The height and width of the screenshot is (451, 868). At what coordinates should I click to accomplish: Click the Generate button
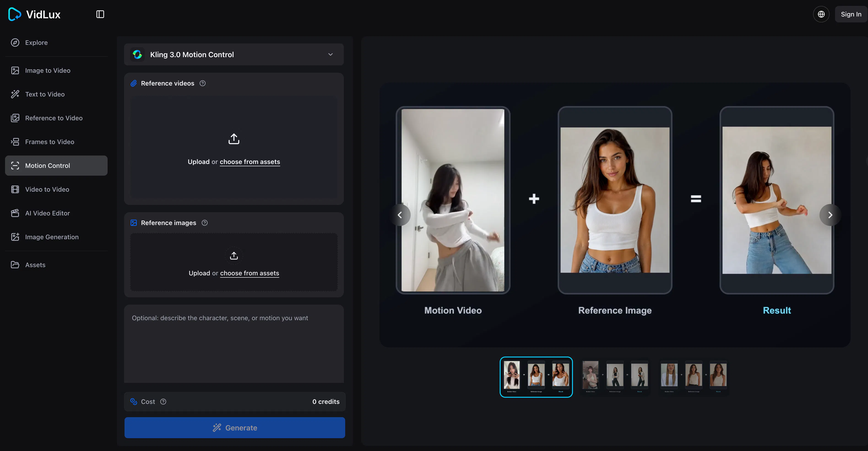pyautogui.click(x=235, y=428)
